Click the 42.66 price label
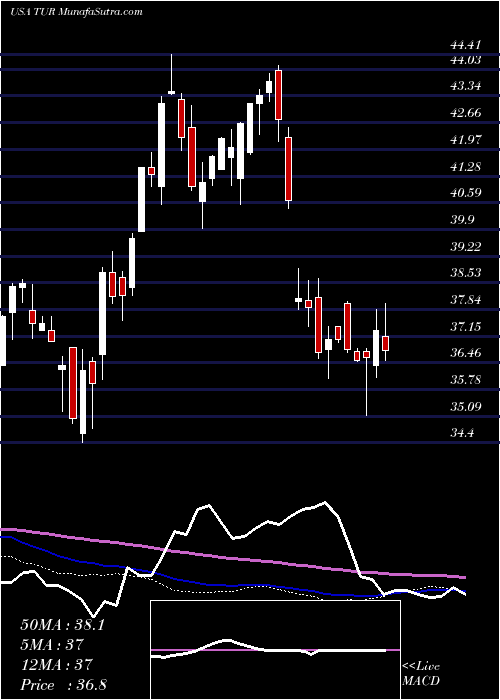The width and height of the screenshot is (500, 700). pyautogui.click(x=466, y=112)
